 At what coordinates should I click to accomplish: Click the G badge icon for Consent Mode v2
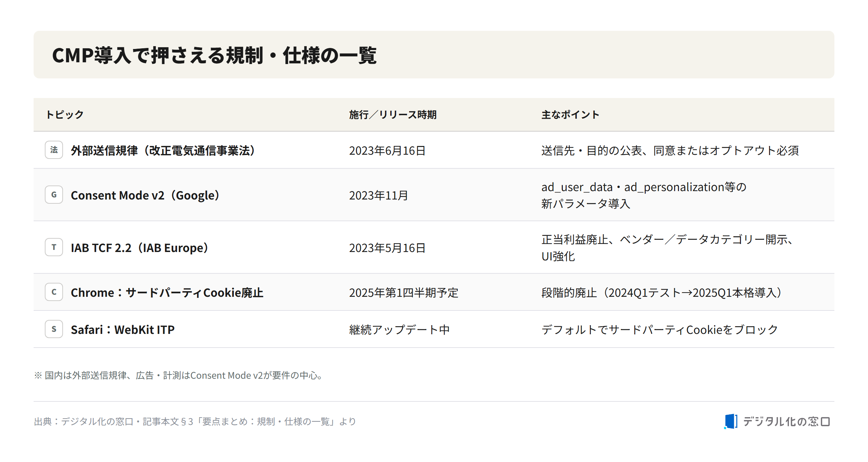tap(54, 195)
